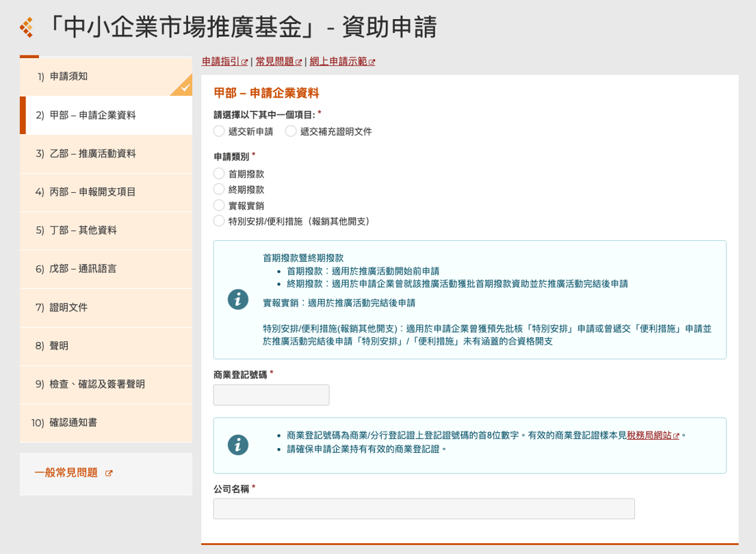Focus the 公司名稱 text field
Screen dimensions: 756x554
point(423,509)
